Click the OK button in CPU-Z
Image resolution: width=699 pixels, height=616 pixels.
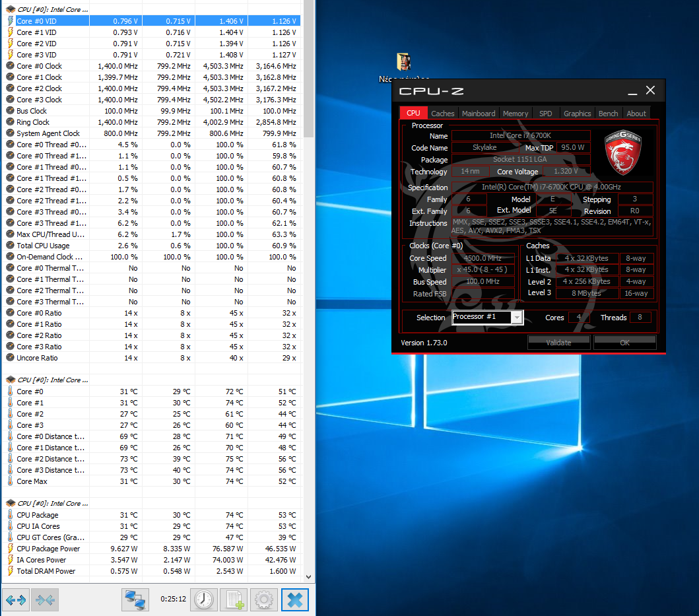(x=624, y=343)
